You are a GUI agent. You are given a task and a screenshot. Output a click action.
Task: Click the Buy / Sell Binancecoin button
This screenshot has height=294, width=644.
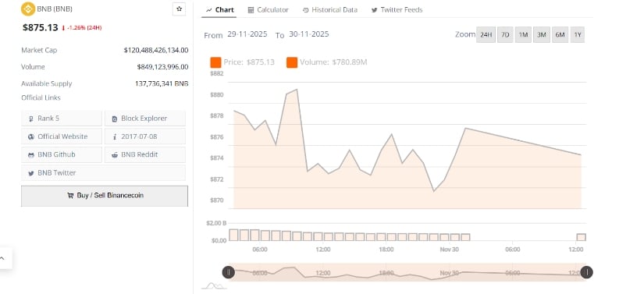[x=105, y=196]
